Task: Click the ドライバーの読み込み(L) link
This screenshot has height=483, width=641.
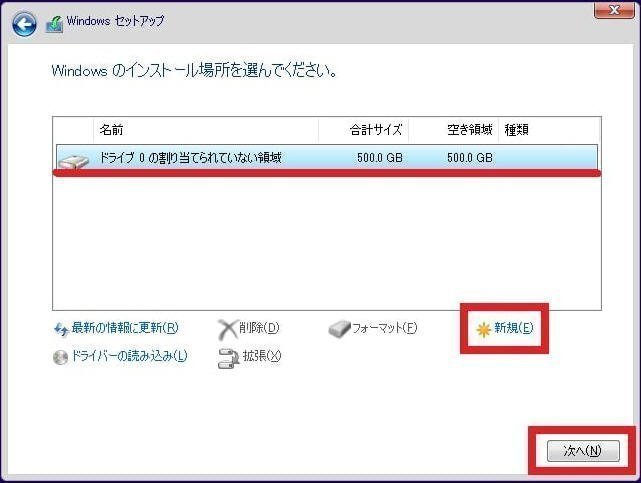Action: (x=130, y=356)
